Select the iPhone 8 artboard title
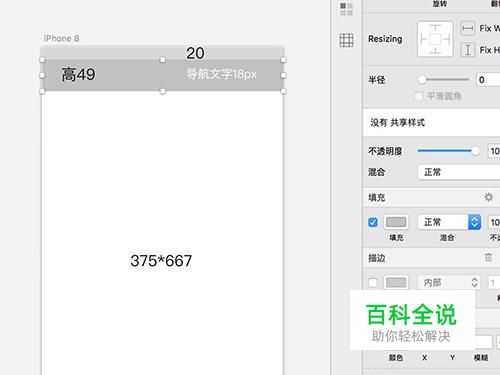The image size is (500, 375). (61, 38)
